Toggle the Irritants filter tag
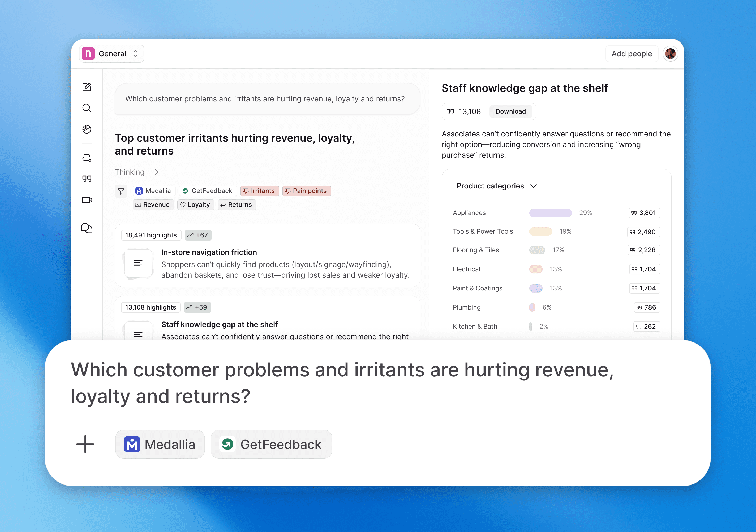Image resolution: width=756 pixels, height=532 pixels. pos(259,191)
